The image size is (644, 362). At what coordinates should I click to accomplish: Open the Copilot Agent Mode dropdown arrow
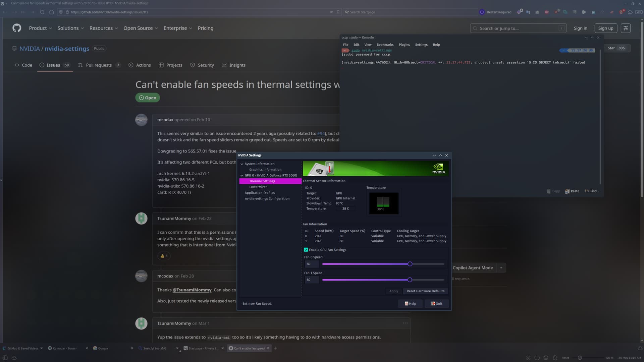coord(501,268)
